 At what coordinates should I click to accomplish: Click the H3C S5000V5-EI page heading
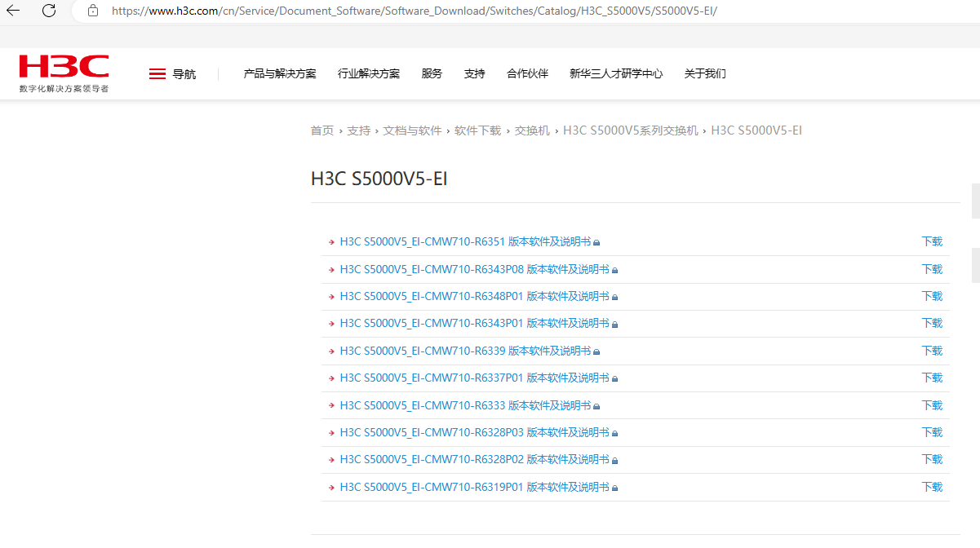(x=379, y=179)
